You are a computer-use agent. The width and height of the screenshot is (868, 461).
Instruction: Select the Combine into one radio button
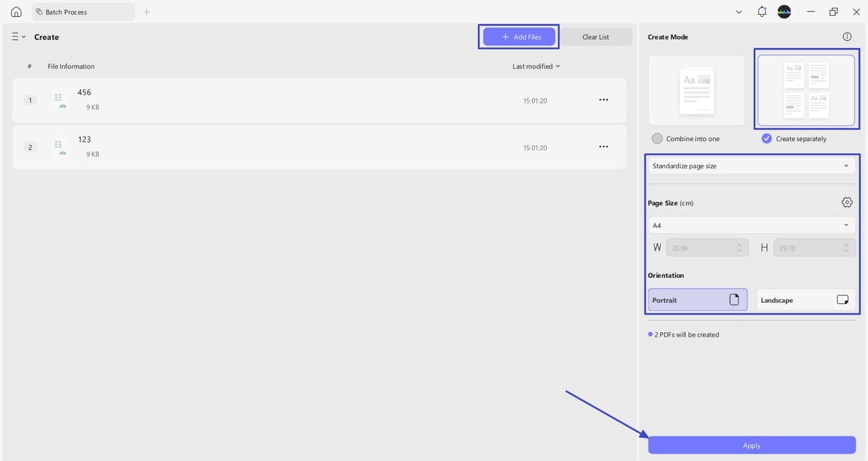657,138
